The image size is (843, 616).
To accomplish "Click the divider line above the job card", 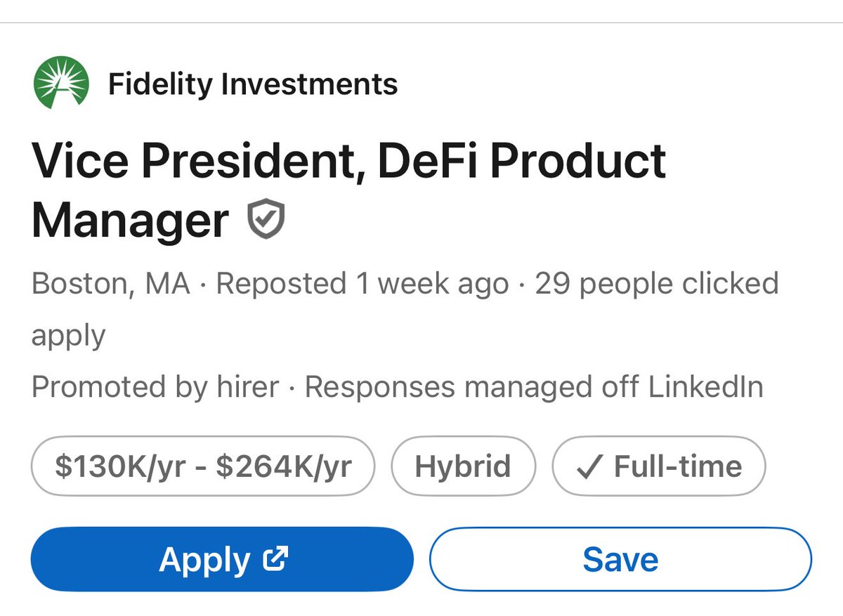I will pos(421,23).
